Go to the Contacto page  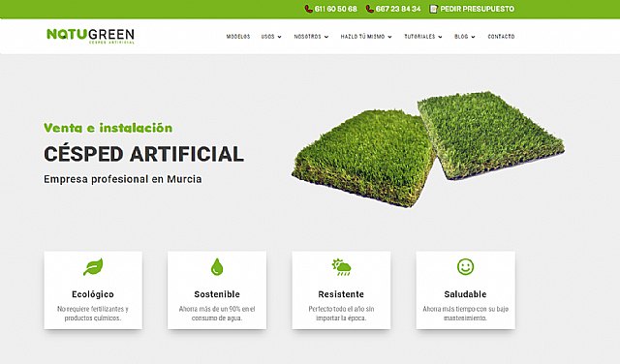point(501,37)
